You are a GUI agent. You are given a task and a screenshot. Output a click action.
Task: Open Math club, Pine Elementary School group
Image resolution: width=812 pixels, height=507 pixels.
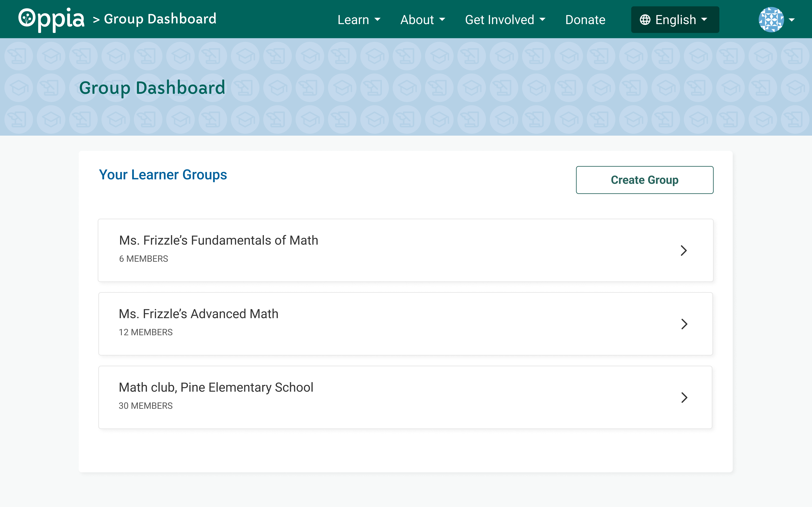click(x=216, y=387)
